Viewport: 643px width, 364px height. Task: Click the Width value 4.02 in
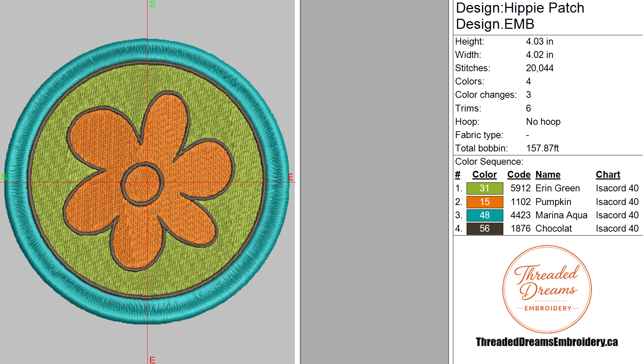coord(539,55)
